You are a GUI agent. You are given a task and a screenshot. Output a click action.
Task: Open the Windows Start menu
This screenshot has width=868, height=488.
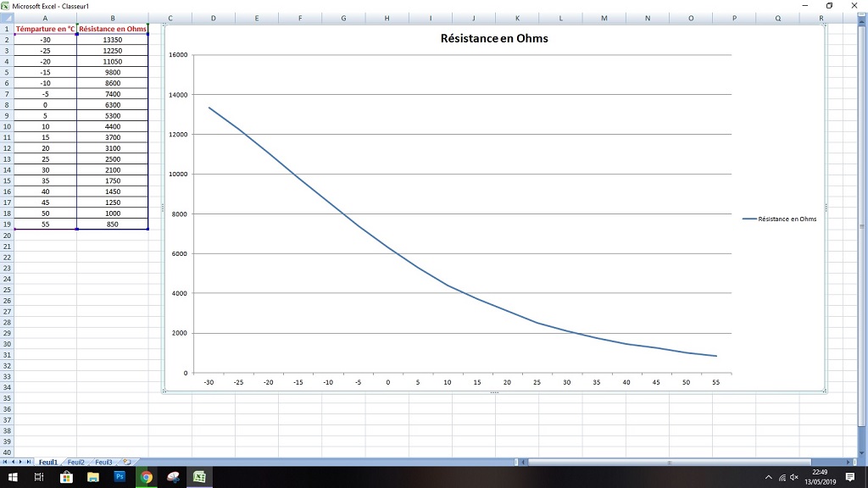pyautogui.click(x=12, y=477)
